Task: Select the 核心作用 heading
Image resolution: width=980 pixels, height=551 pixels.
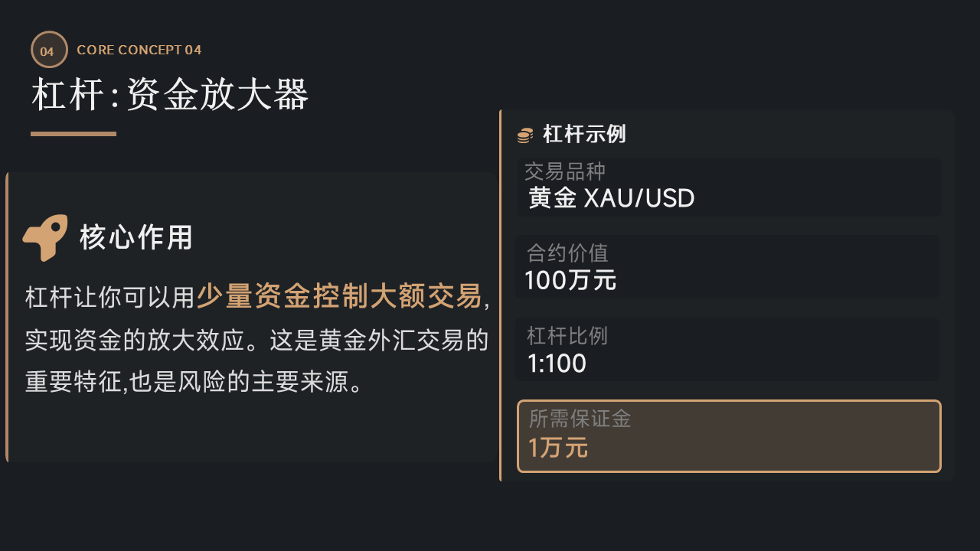Action: 136,238
